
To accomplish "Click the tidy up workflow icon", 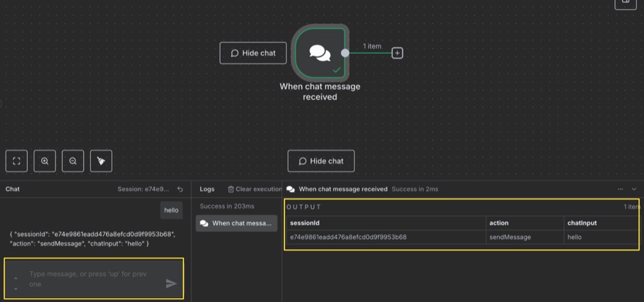I will tap(101, 161).
